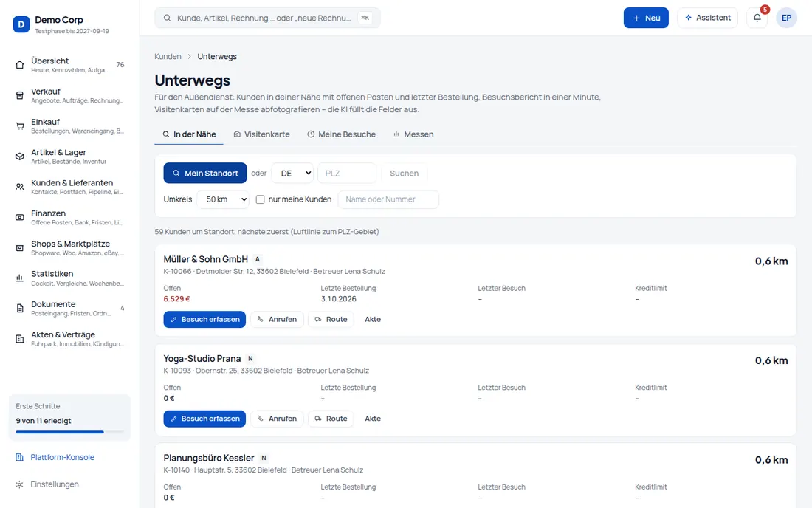The image size is (812, 508).
Task: Click the Einstellungen gear icon
Action: click(19, 484)
